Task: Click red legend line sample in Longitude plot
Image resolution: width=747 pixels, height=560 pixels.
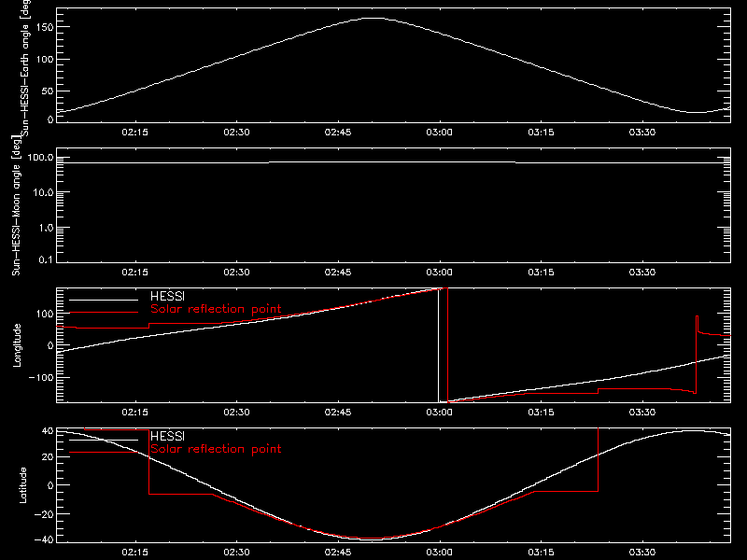Action: pos(104,313)
